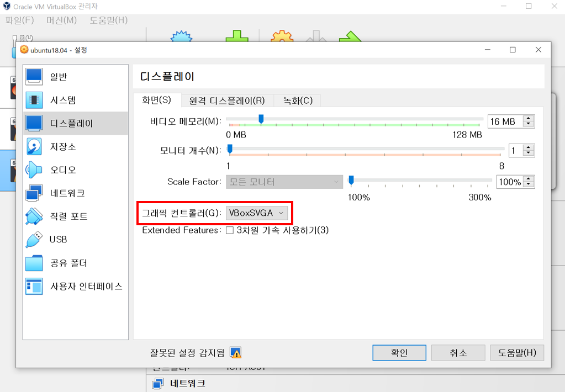The height and width of the screenshot is (392, 565).
Task: Click the VirtualBox logo in the title bar
Action: [x=7, y=6]
